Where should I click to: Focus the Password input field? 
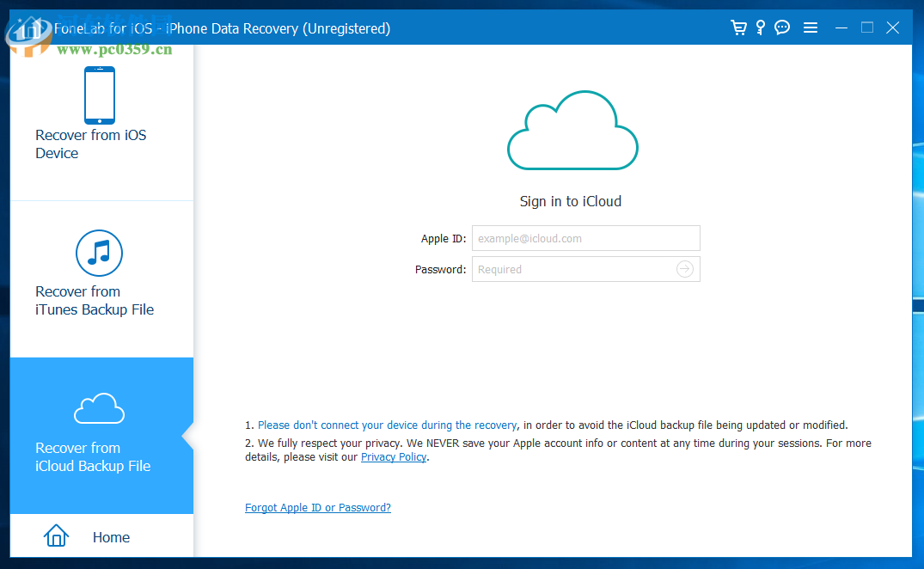(x=585, y=269)
